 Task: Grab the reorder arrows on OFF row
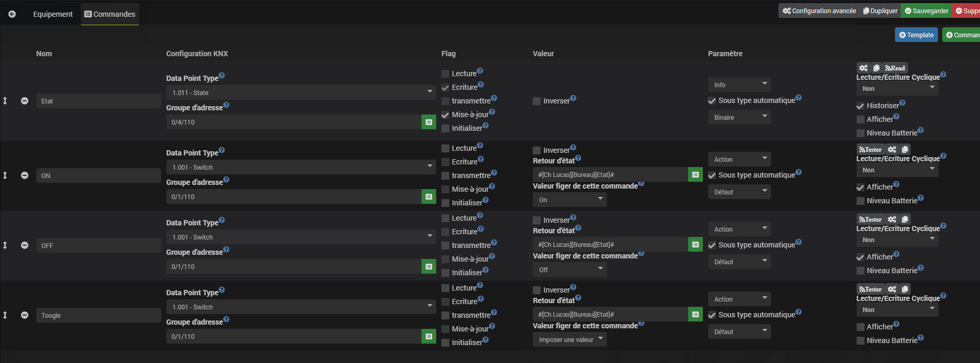(x=5, y=245)
